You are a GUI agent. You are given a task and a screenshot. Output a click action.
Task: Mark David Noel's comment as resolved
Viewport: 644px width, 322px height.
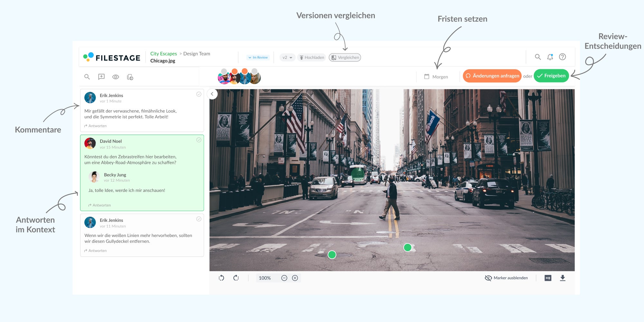tap(199, 139)
